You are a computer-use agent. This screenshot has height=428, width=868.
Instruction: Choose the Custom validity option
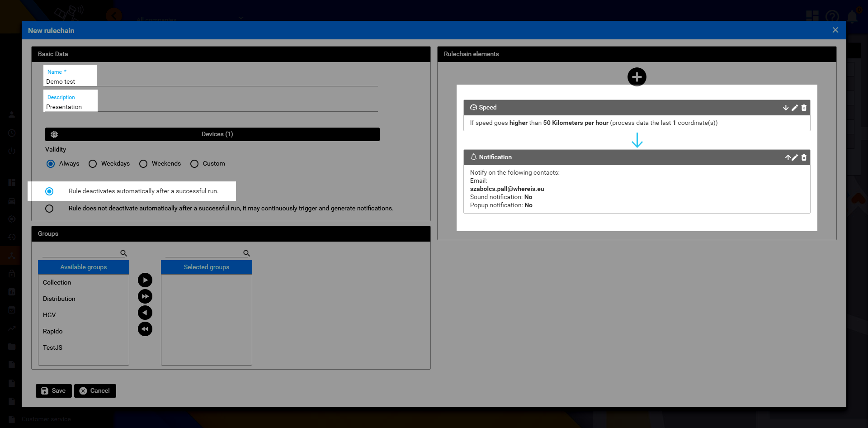[194, 164]
